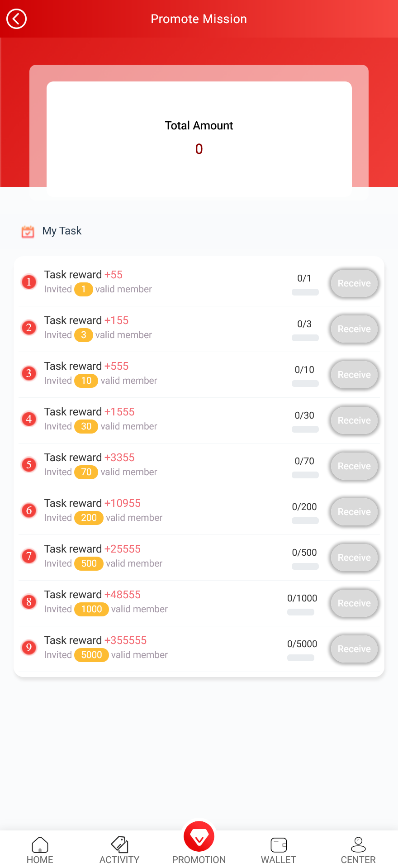Image resolution: width=398 pixels, height=868 pixels.
Task: Claim the +3355 reward via Receive
Action: pyautogui.click(x=354, y=466)
